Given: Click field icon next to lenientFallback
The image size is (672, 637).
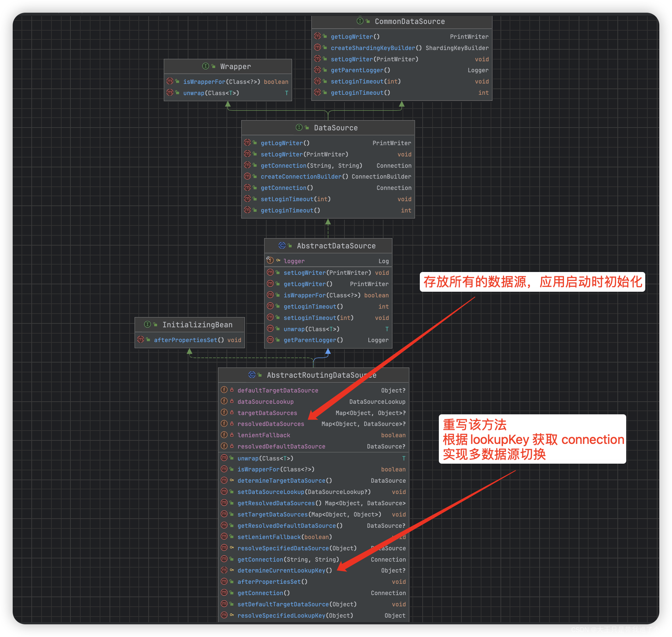Looking at the screenshot, I should coord(224,435).
